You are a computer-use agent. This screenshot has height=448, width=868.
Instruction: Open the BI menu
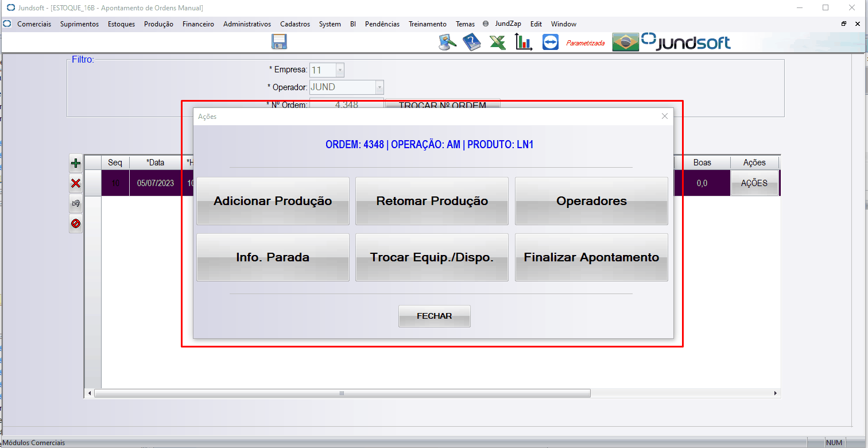pos(353,24)
